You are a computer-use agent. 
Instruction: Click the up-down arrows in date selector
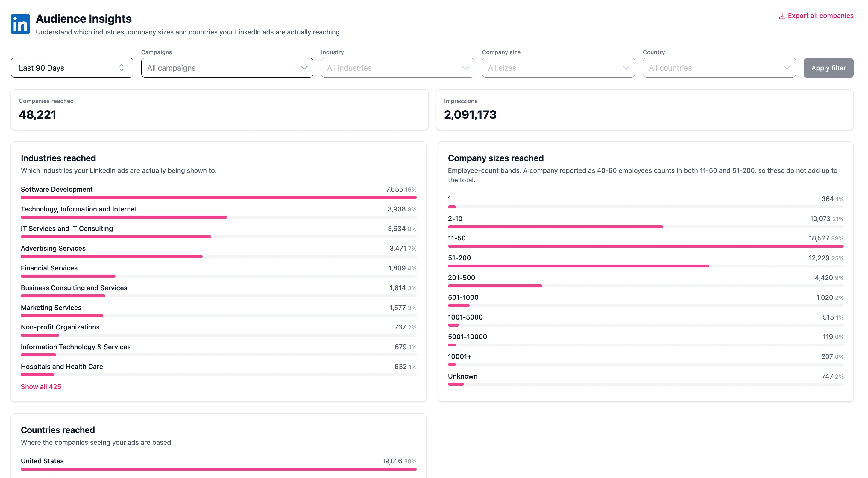click(122, 68)
